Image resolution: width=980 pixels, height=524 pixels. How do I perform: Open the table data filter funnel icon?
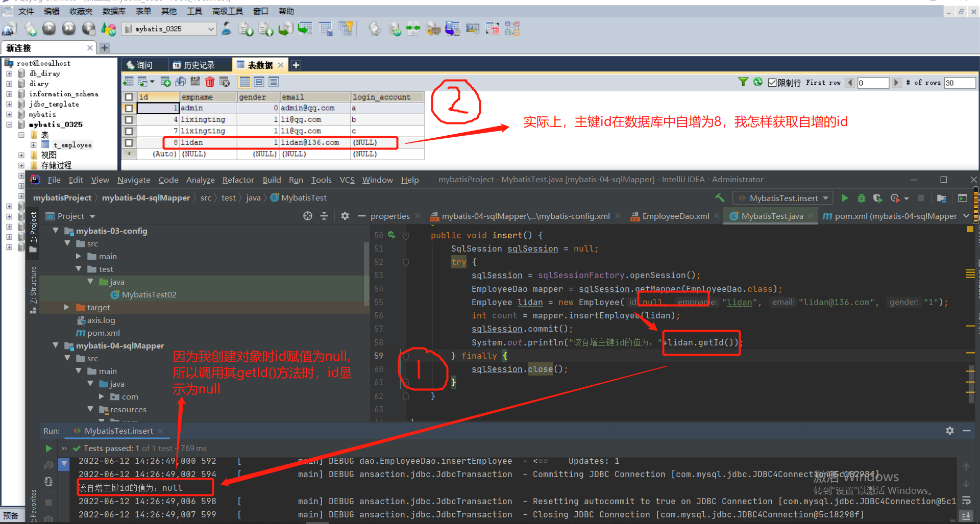(743, 82)
